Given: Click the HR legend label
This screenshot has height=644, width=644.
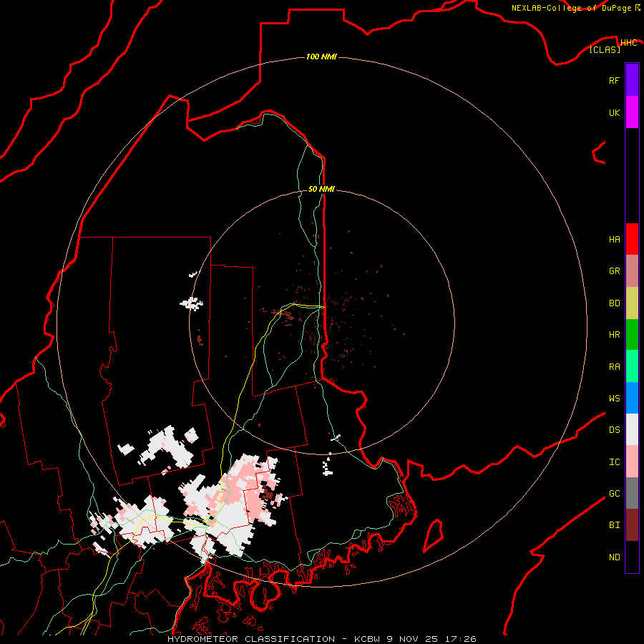Looking at the screenshot, I should point(614,335).
